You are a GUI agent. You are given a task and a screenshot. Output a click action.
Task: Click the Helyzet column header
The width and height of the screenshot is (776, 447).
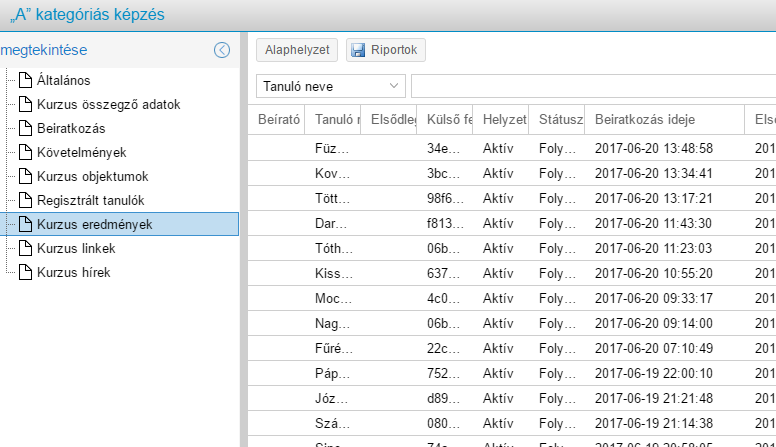[503, 120]
